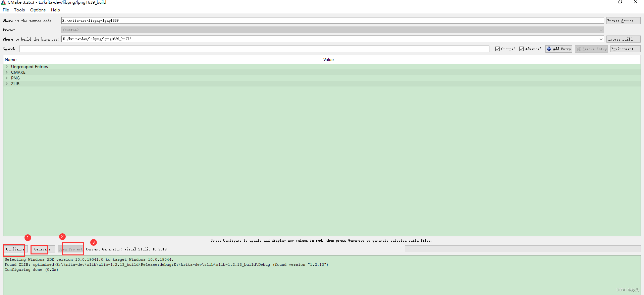Viewport: 644px width, 295px height.
Task: Select the Ungrouped Entries row
Action: pos(322,67)
